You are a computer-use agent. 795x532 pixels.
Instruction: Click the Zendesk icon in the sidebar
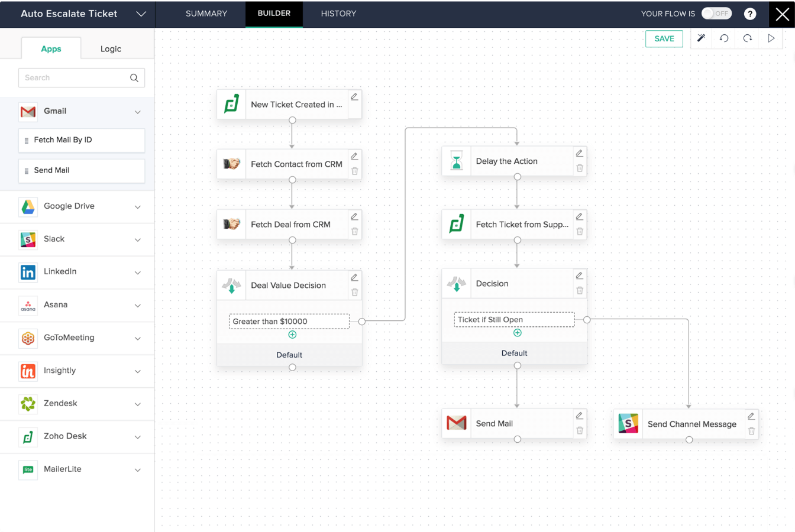(28, 404)
